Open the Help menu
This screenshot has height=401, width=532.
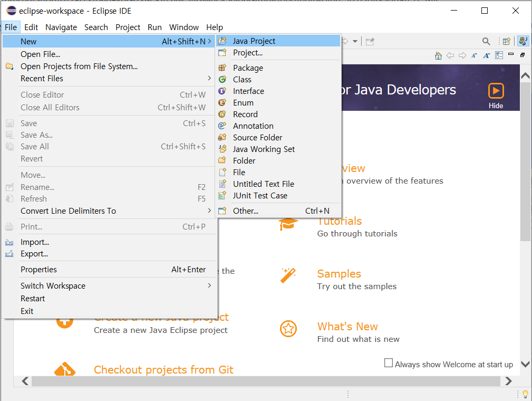click(215, 27)
